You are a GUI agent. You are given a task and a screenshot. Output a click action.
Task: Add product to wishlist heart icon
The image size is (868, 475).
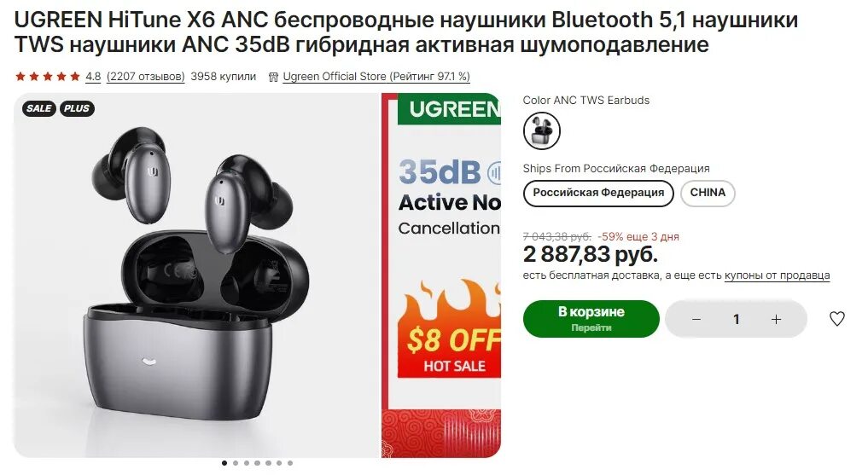[836, 319]
